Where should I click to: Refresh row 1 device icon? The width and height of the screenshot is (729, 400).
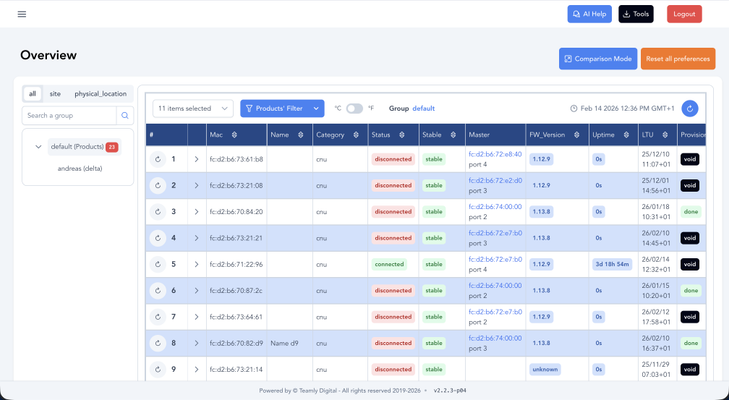click(x=158, y=159)
